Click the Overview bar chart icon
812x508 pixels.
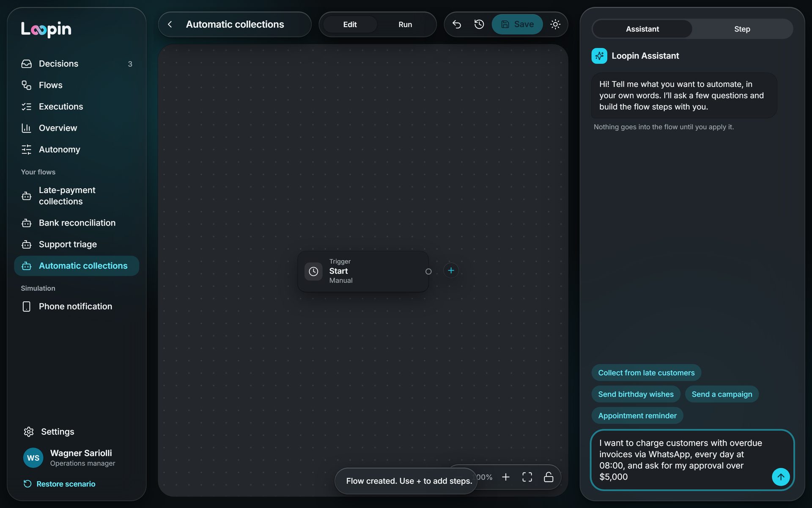pyautogui.click(x=26, y=128)
